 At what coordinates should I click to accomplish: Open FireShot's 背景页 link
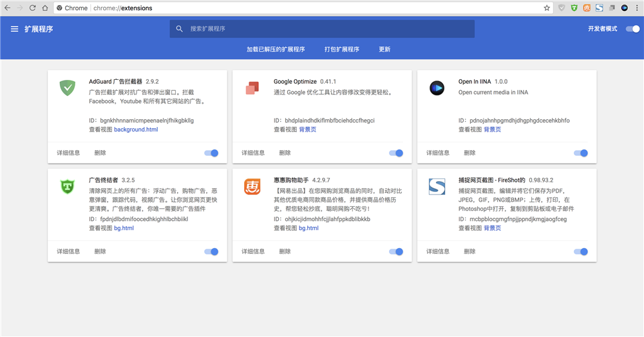point(493,228)
